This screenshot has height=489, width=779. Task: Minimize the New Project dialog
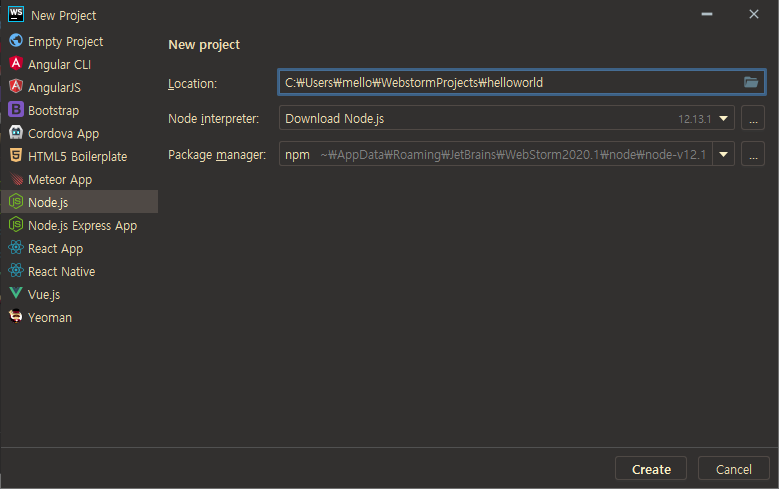706,14
